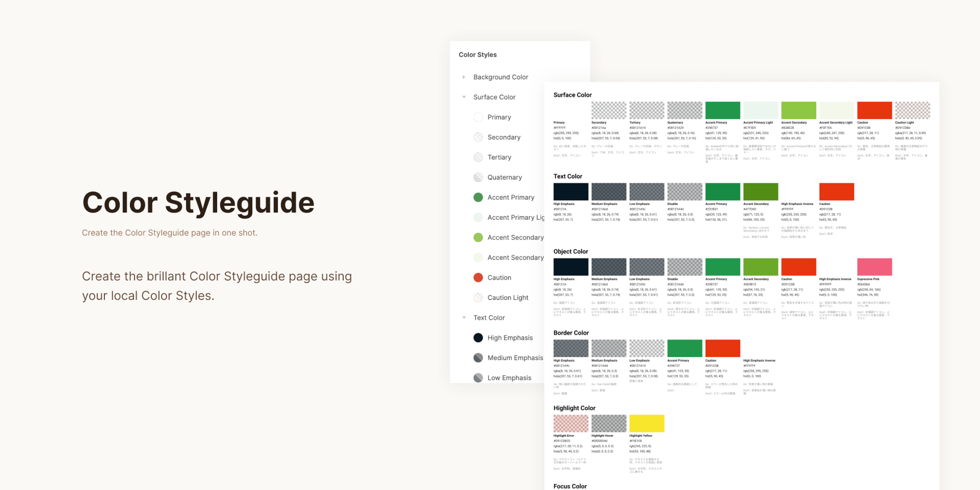Viewport: 980px width, 490px height.
Task: Select the High Emphasis dark circle icon
Action: click(x=478, y=338)
